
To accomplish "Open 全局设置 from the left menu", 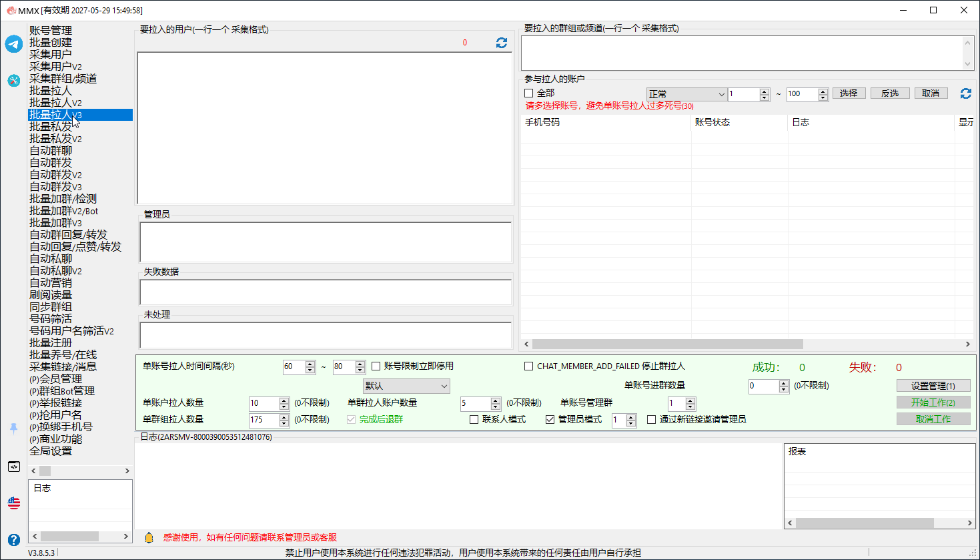I will pyautogui.click(x=51, y=451).
